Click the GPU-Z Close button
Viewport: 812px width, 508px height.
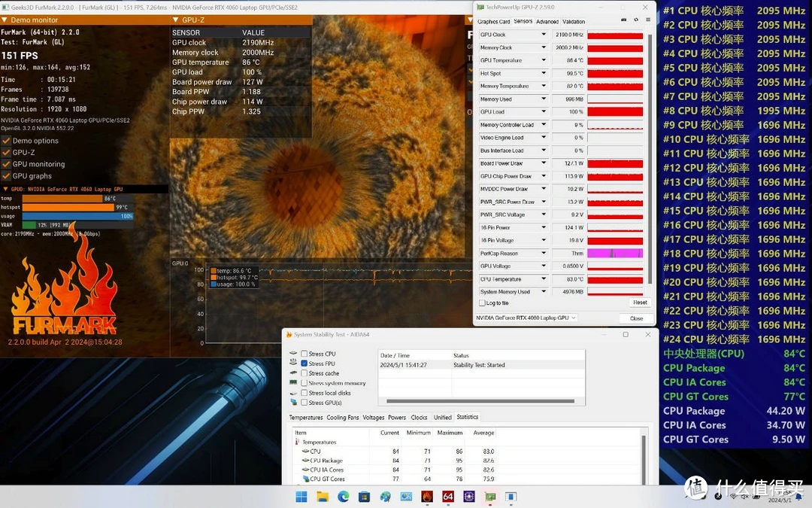pyautogui.click(x=636, y=318)
